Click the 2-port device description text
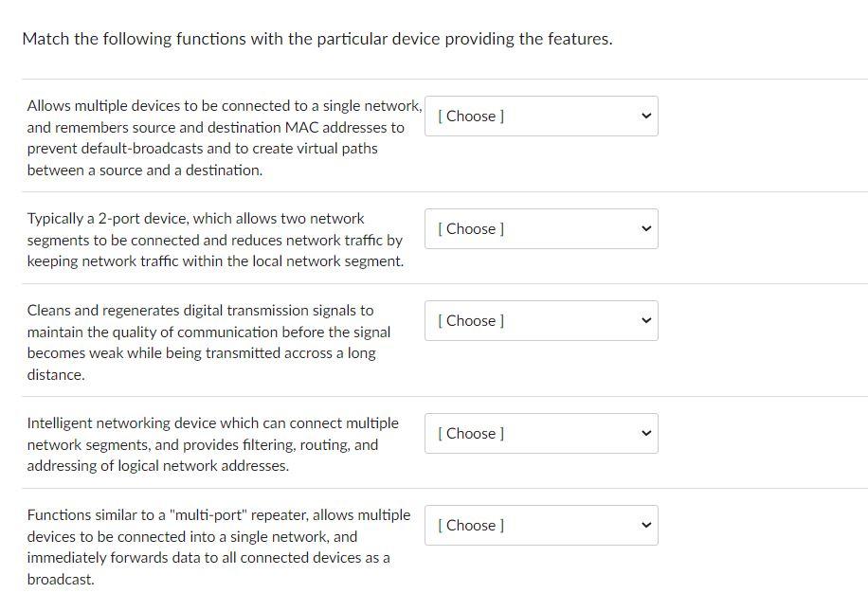 coord(218,240)
